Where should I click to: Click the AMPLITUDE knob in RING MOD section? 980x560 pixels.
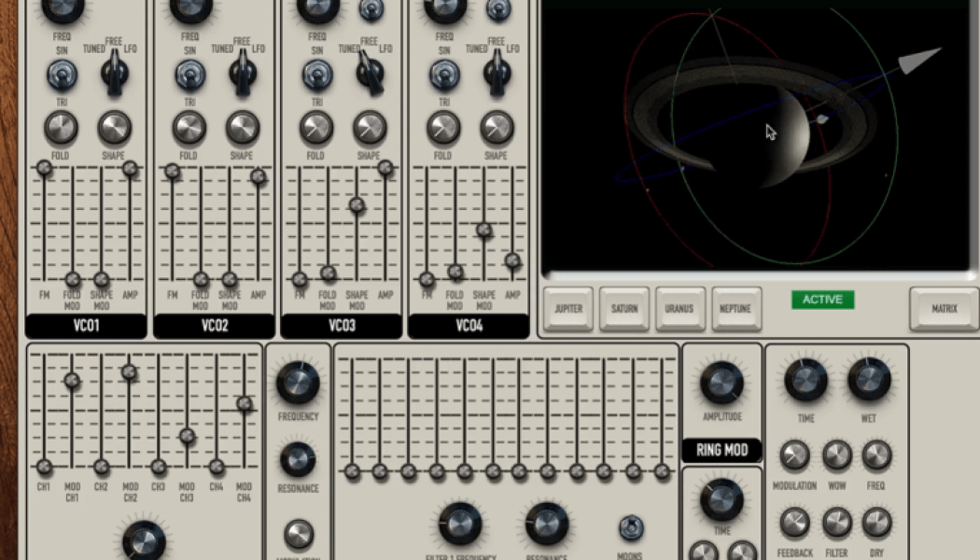(721, 385)
